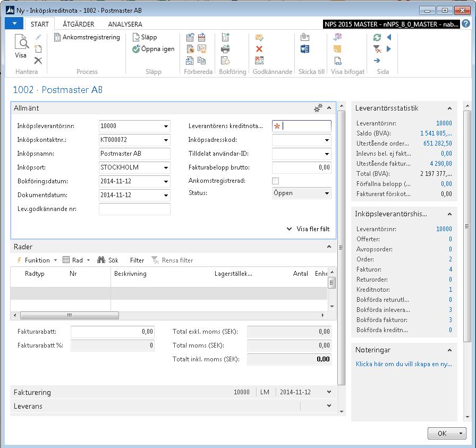Open the Fakturor count 4 link
This screenshot has width=476, height=448.
(x=450, y=269)
